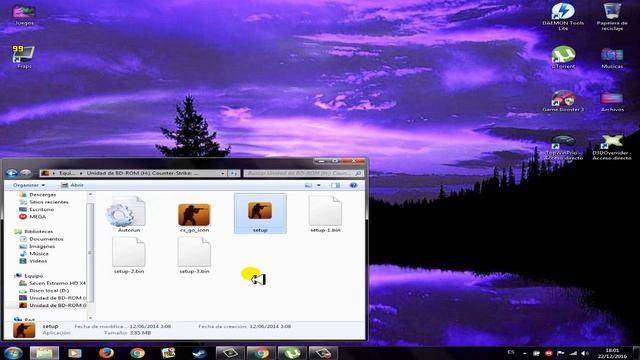The image size is (640, 360).
Task: Go back with the Explorer back arrow
Action: coord(12,173)
